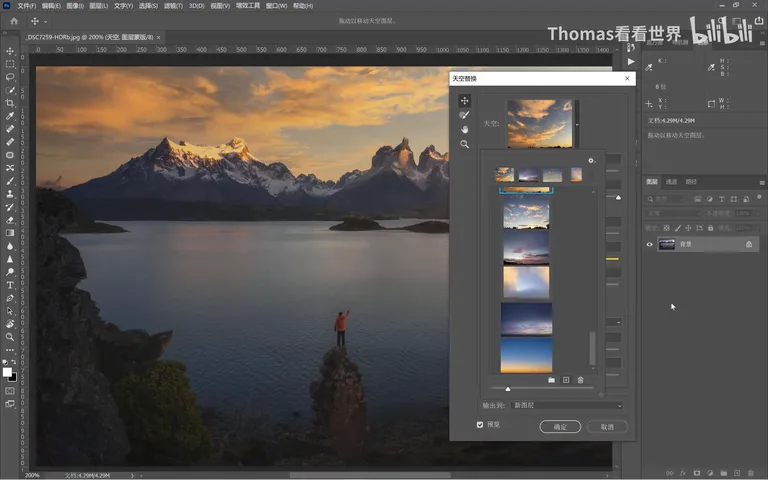This screenshot has width=768, height=480.
Task: Collapse the sky preset picker arrow
Action: coord(577,124)
